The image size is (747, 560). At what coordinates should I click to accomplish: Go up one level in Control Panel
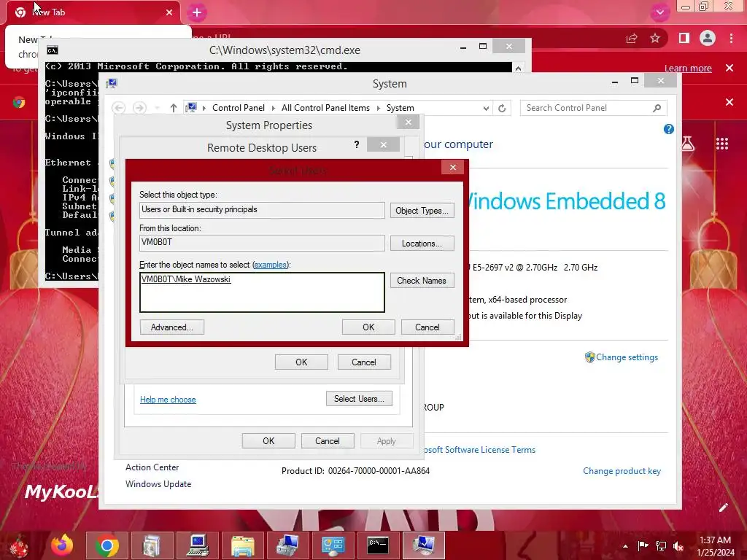(x=174, y=108)
